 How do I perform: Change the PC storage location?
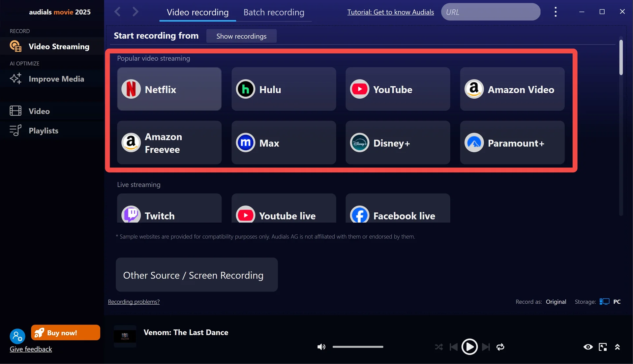coord(617,302)
